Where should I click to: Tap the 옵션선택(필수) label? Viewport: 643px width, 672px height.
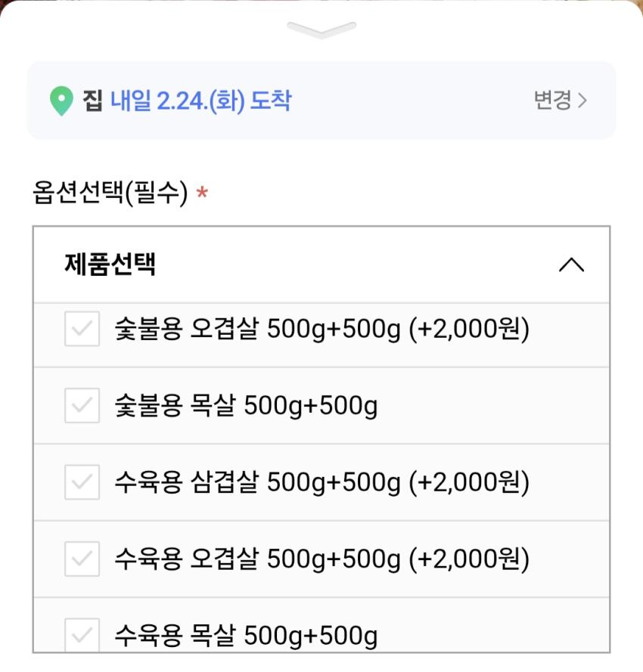pyautogui.click(x=110, y=194)
